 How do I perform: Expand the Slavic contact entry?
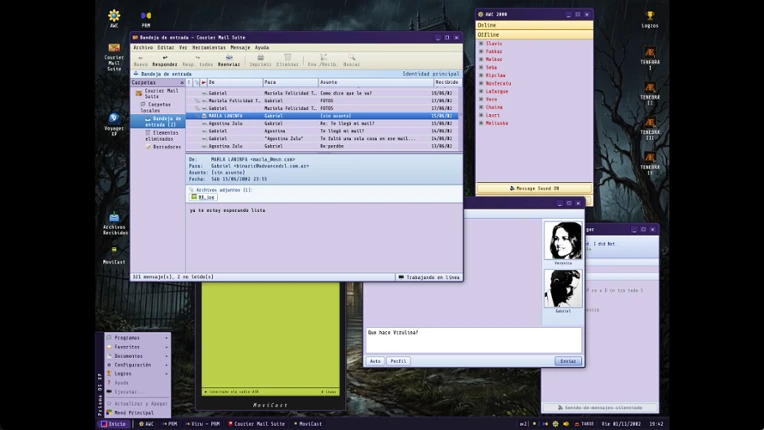tap(481, 43)
